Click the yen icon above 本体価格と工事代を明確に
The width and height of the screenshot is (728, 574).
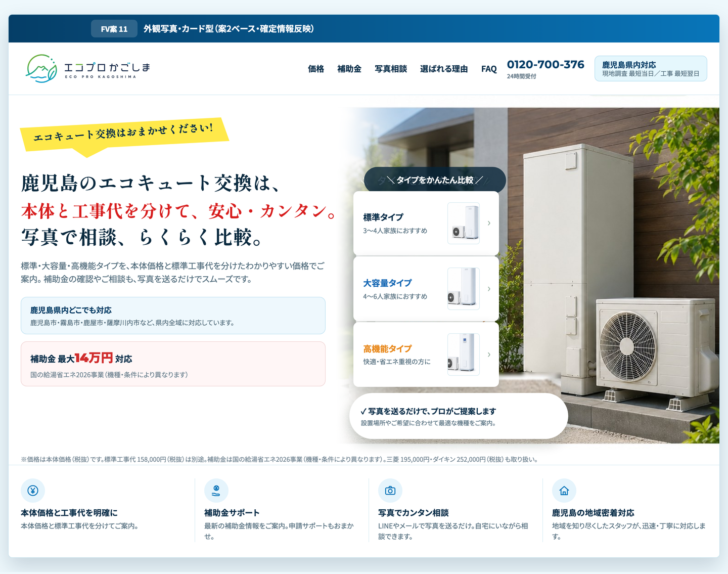(x=33, y=491)
